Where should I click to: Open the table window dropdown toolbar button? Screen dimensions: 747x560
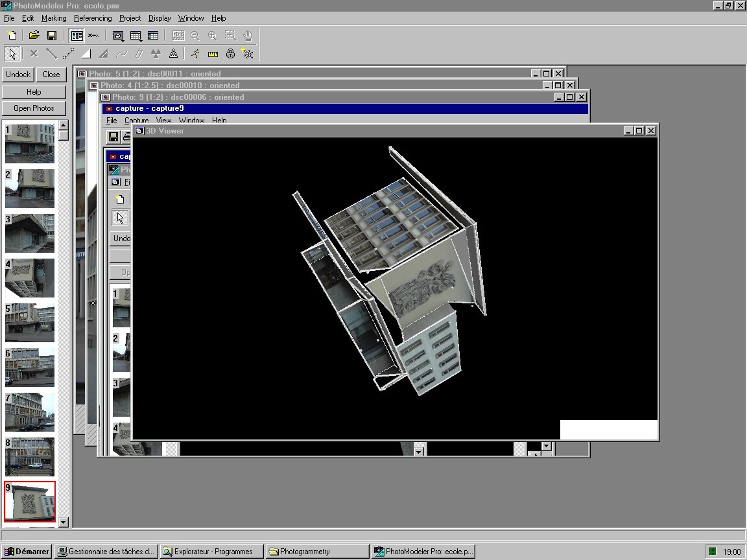(x=136, y=36)
